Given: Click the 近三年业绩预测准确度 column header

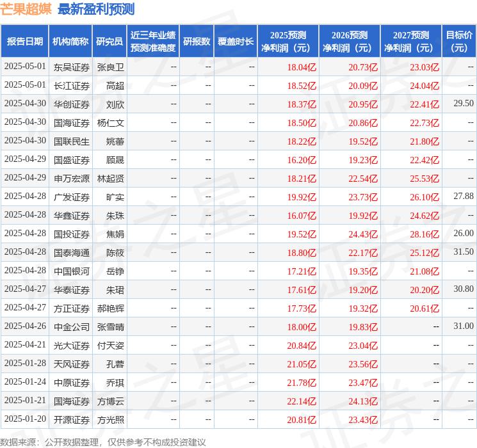Looking at the screenshot, I should pyautogui.click(x=153, y=42).
